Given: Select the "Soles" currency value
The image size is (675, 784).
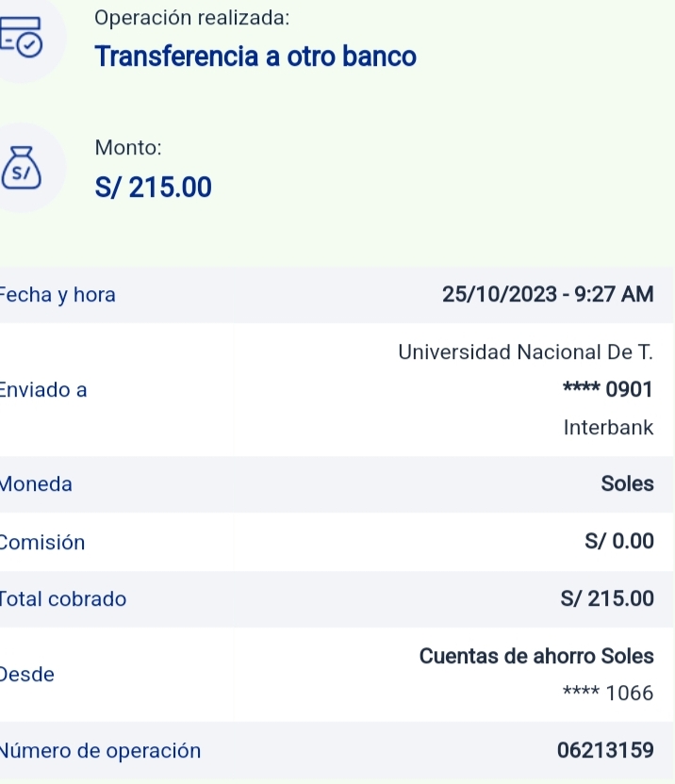Looking at the screenshot, I should [627, 484].
